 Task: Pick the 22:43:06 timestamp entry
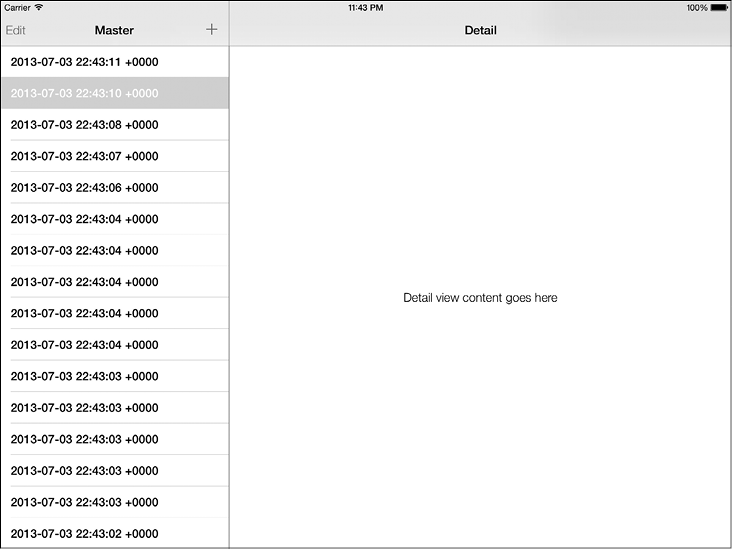[x=85, y=188]
